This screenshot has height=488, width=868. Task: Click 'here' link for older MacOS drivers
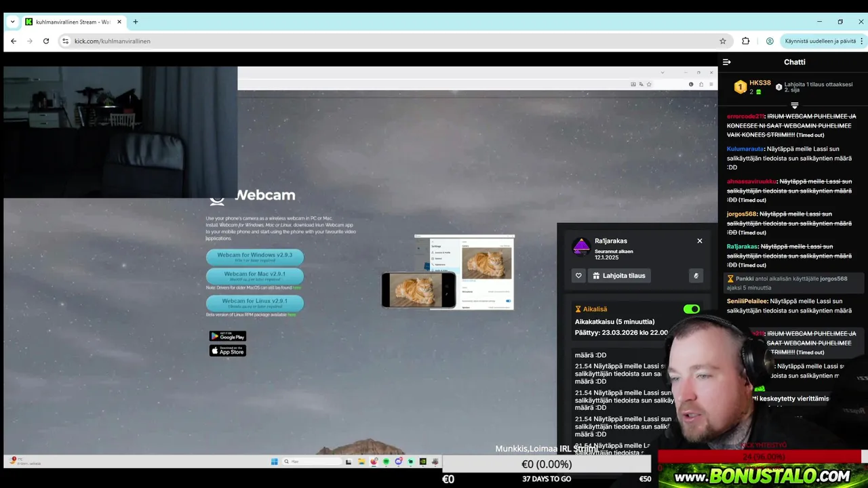(x=296, y=288)
